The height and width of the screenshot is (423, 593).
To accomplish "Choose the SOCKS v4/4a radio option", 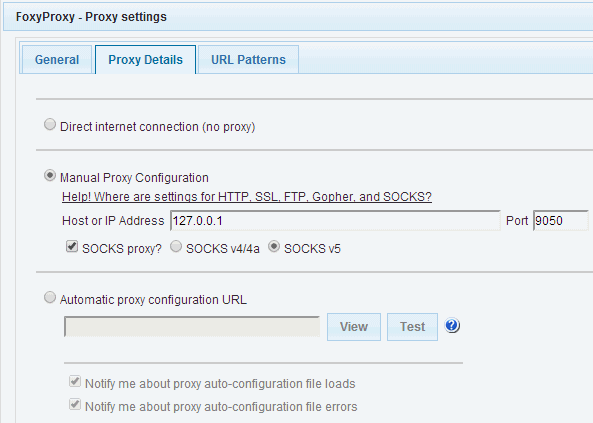I will (x=176, y=247).
